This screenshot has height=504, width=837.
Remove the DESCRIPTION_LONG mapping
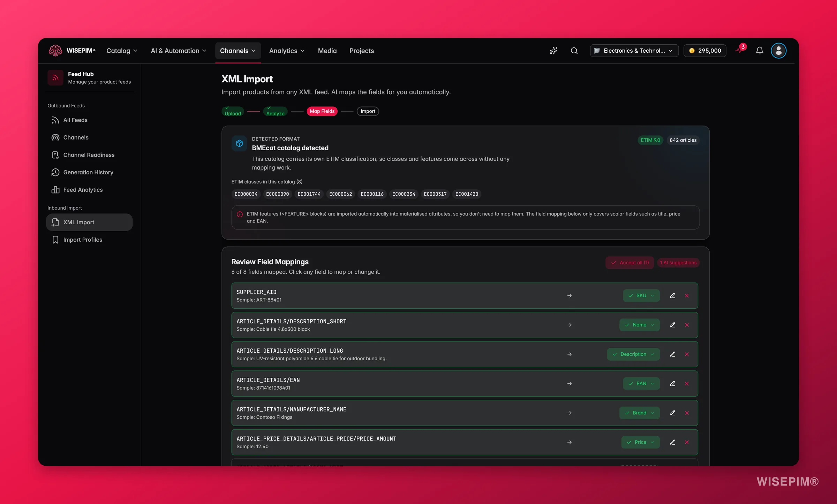pos(687,354)
